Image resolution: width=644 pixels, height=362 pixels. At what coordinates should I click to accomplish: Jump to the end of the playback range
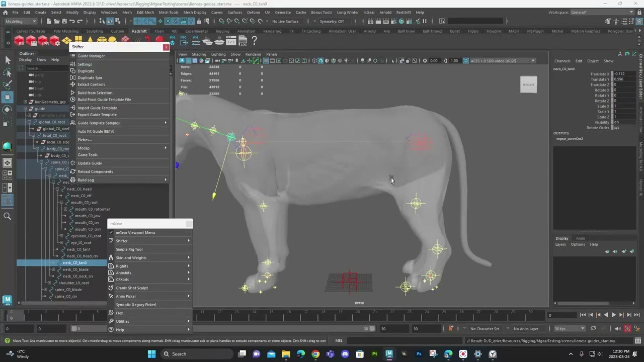(x=636, y=315)
